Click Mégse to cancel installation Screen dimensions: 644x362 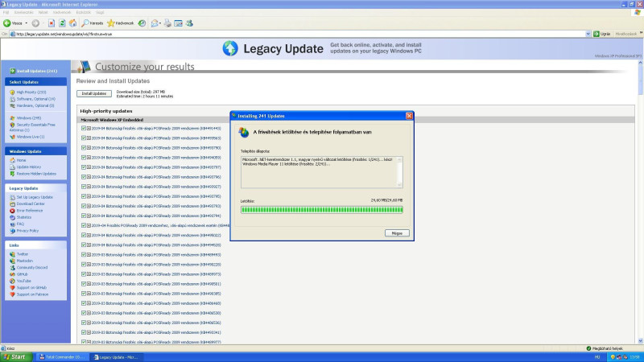tap(397, 233)
